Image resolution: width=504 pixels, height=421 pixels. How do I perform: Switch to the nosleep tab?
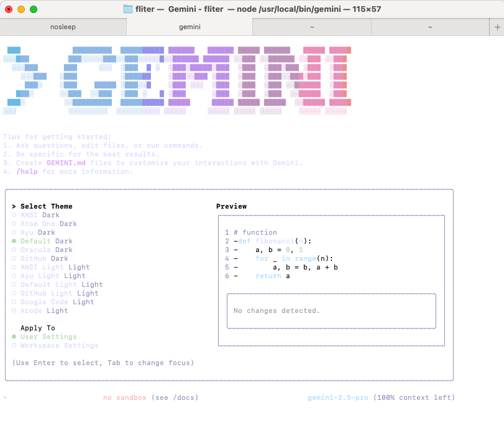pos(63,27)
